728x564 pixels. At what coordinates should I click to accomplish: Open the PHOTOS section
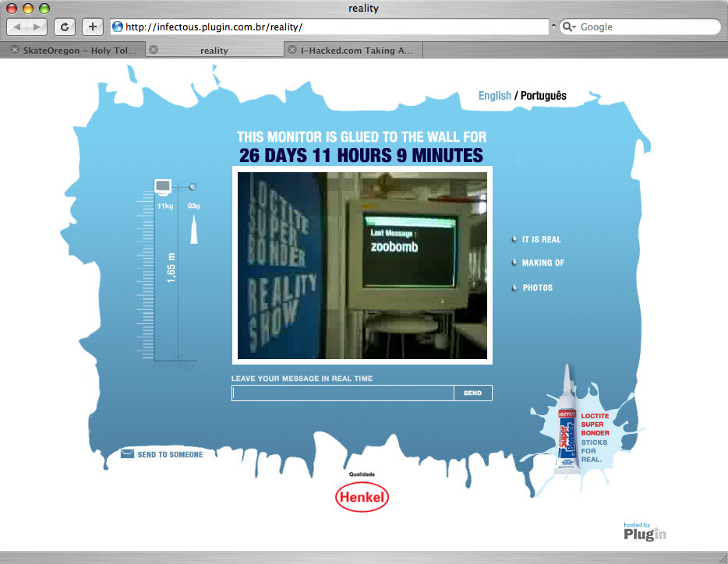(538, 287)
